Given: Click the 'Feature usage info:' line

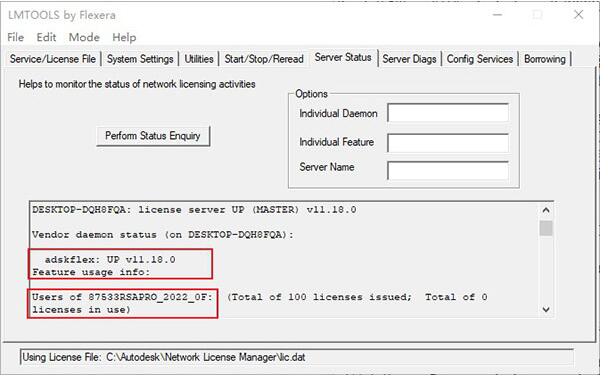Looking at the screenshot, I should pos(91,272).
